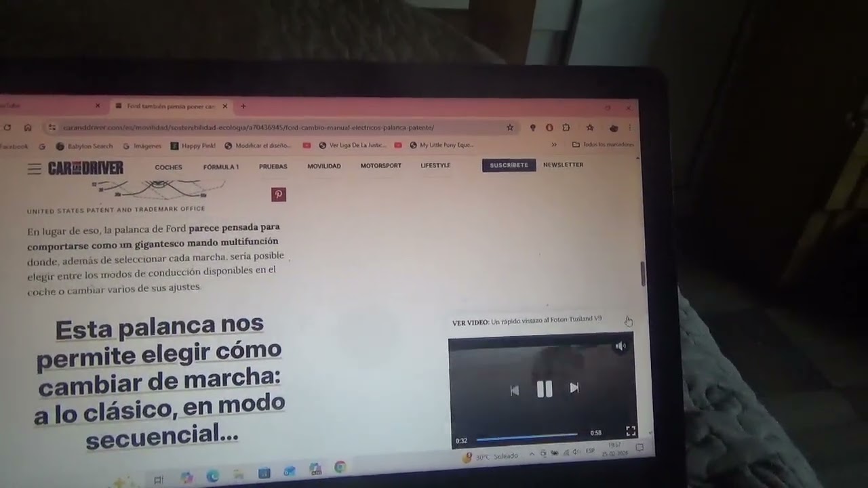The height and width of the screenshot is (488, 868).
Task: Open the volume control in tray
Action: pyautogui.click(x=576, y=452)
